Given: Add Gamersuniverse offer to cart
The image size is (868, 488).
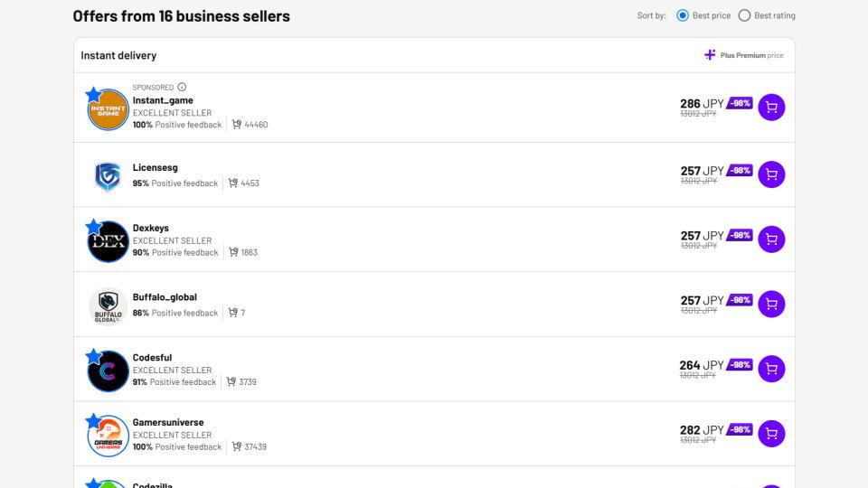Looking at the screenshot, I should [771, 433].
